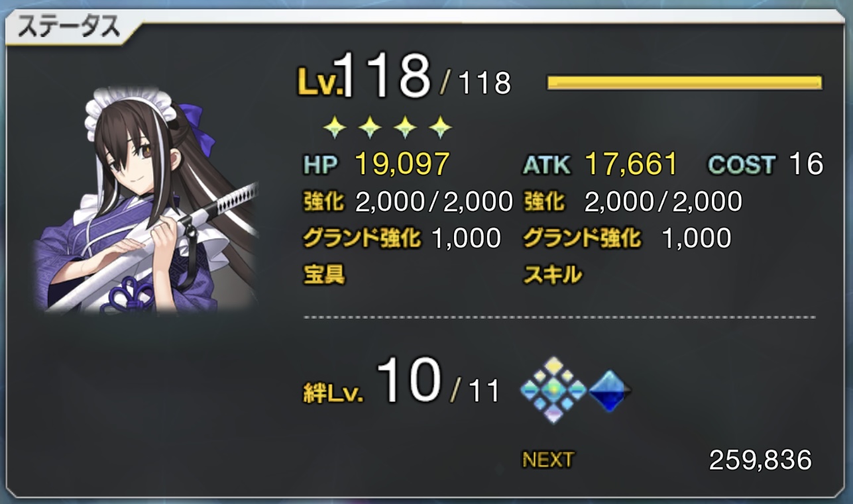
Task: Open the スキル label
Action: coord(553,274)
